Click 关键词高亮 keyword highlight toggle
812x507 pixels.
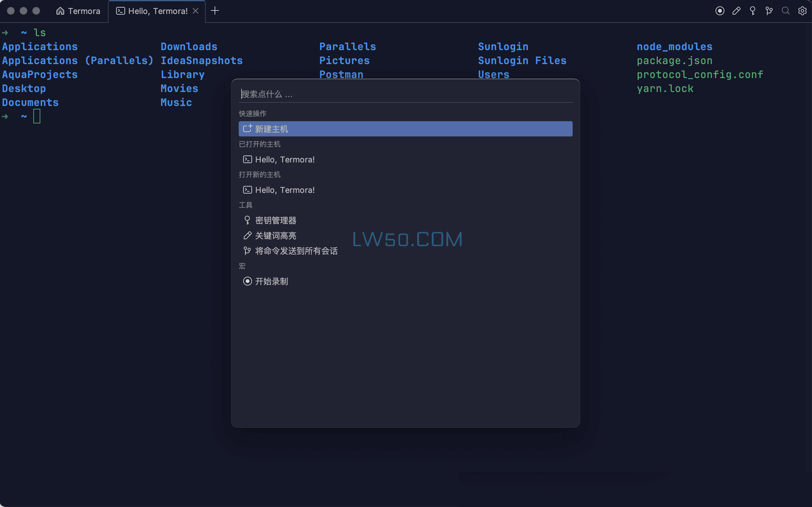pyautogui.click(x=275, y=235)
